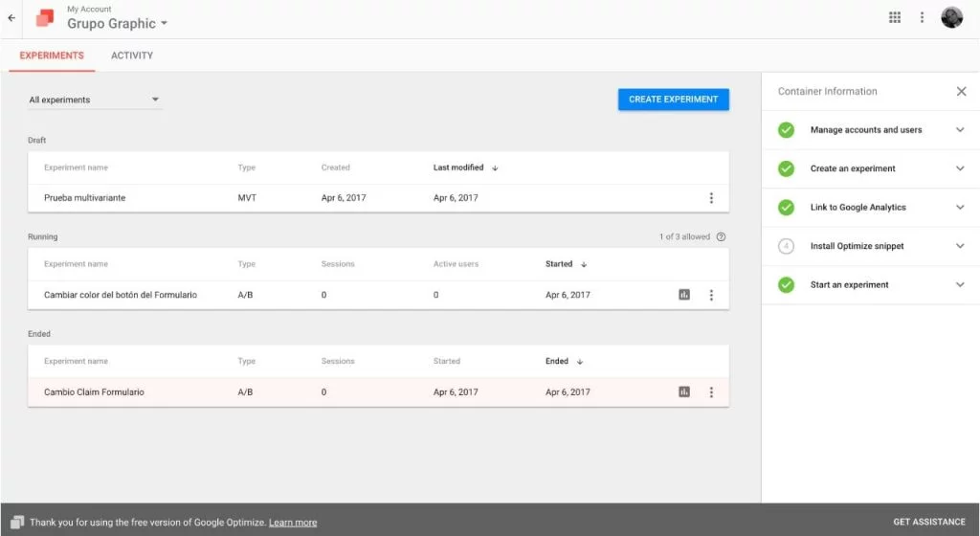This screenshot has height=536, width=980.
Task: Open the Grupo Graphic account dropdown
Action: (117, 23)
